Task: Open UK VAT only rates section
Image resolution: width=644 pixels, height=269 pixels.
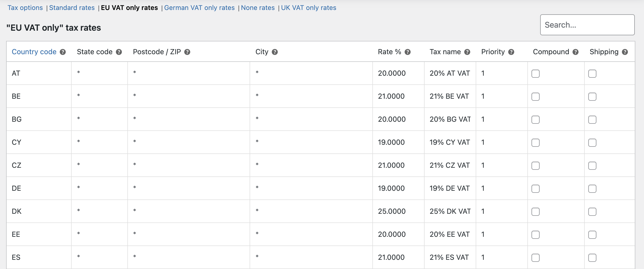Action: pyautogui.click(x=308, y=8)
